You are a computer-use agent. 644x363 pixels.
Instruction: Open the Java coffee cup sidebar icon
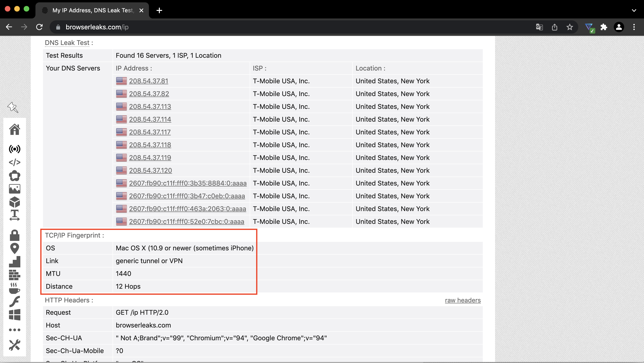14,288
